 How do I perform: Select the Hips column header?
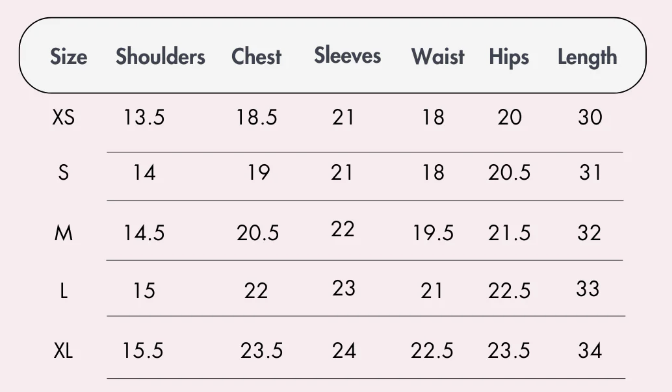[509, 57]
